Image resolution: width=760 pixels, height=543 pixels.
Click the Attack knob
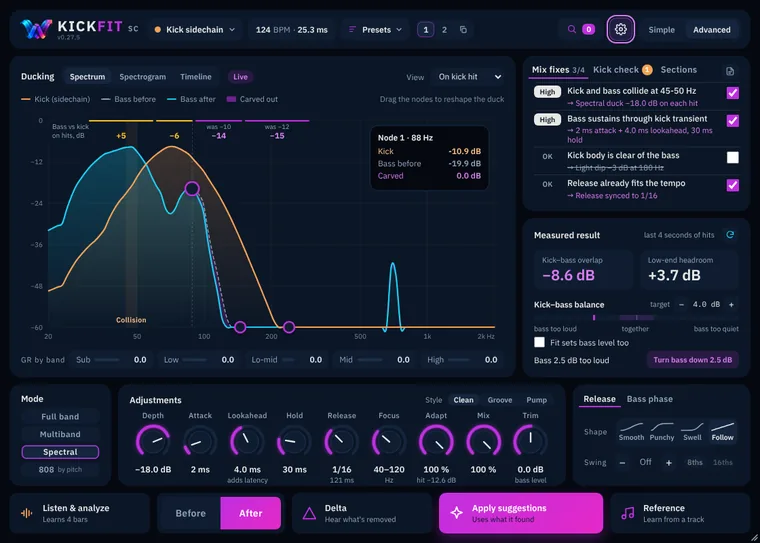200,441
